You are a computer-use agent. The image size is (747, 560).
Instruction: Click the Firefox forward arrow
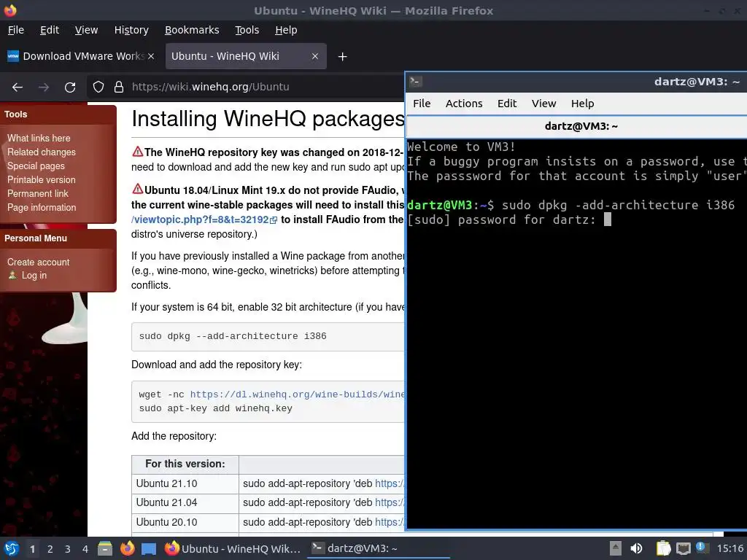[x=44, y=87]
